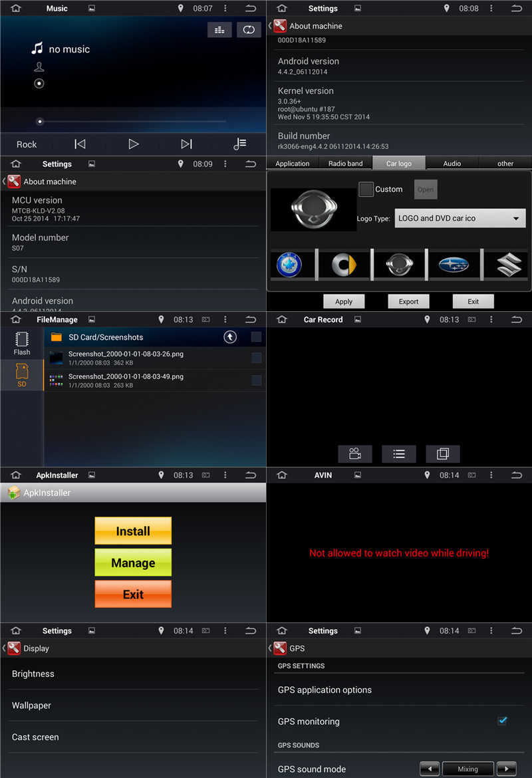Toggle repeat mode in Music player
Image resolution: width=532 pixels, height=778 pixels.
[x=249, y=30]
